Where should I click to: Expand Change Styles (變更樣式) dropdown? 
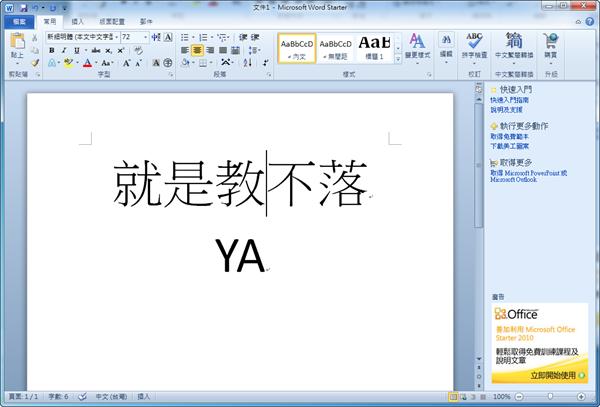[416, 46]
